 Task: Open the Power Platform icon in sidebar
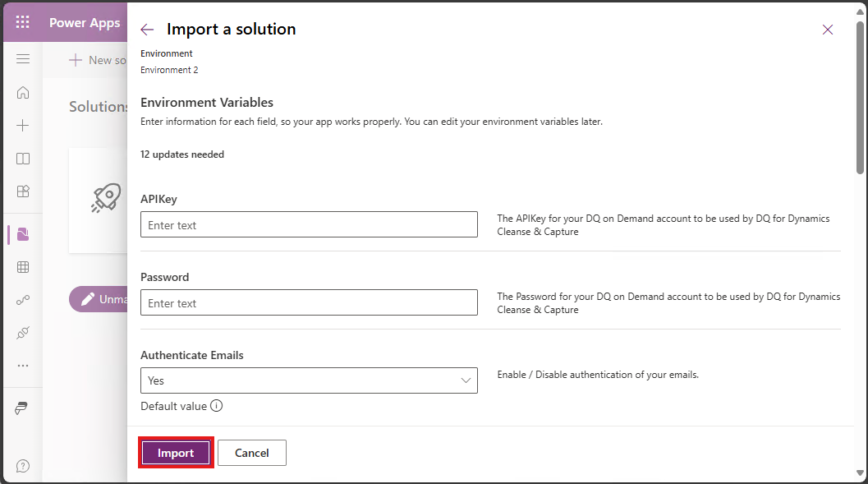click(21, 408)
